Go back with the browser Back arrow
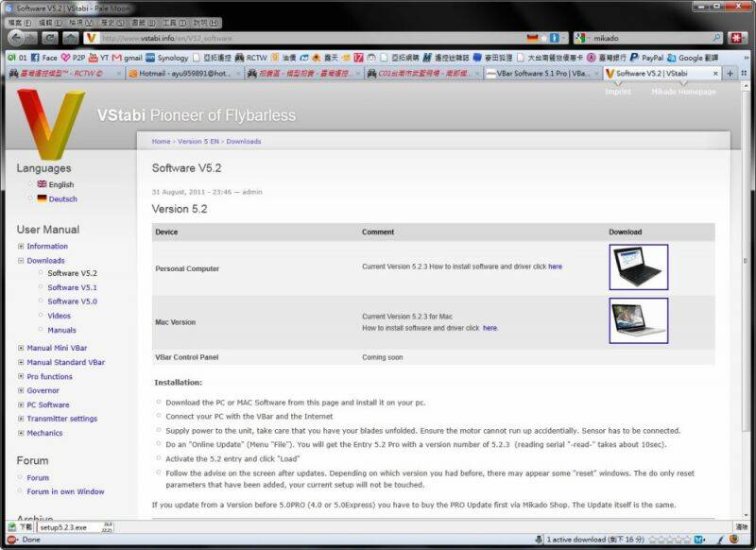 [x=16, y=38]
